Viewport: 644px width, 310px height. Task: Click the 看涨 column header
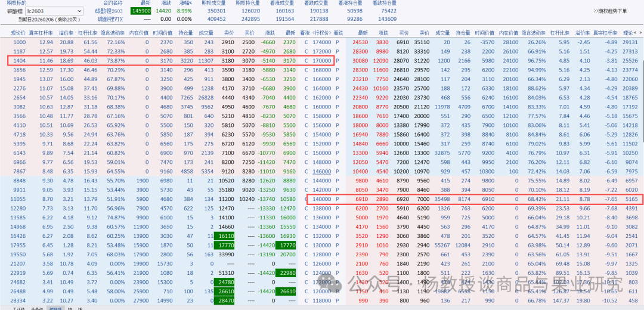tap(304, 33)
